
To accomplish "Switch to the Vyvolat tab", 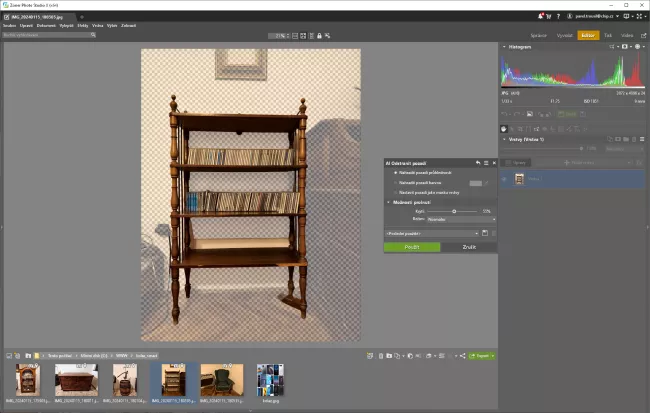I will tap(564, 36).
